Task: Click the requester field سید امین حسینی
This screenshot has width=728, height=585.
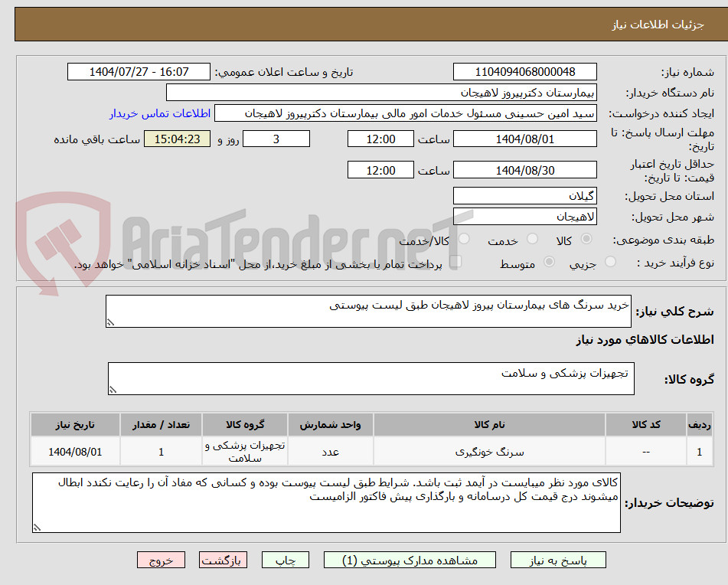Action: pyautogui.click(x=405, y=113)
